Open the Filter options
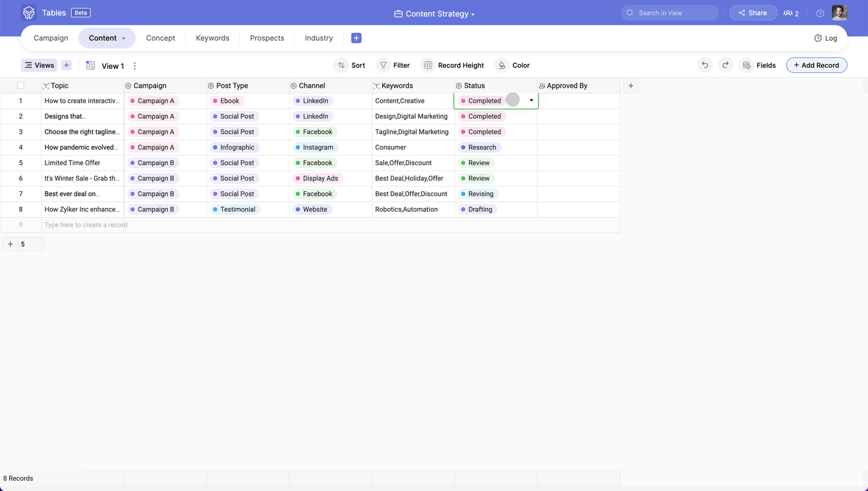Viewport: 868px width, 491px height. pyautogui.click(x=394, y=65)
